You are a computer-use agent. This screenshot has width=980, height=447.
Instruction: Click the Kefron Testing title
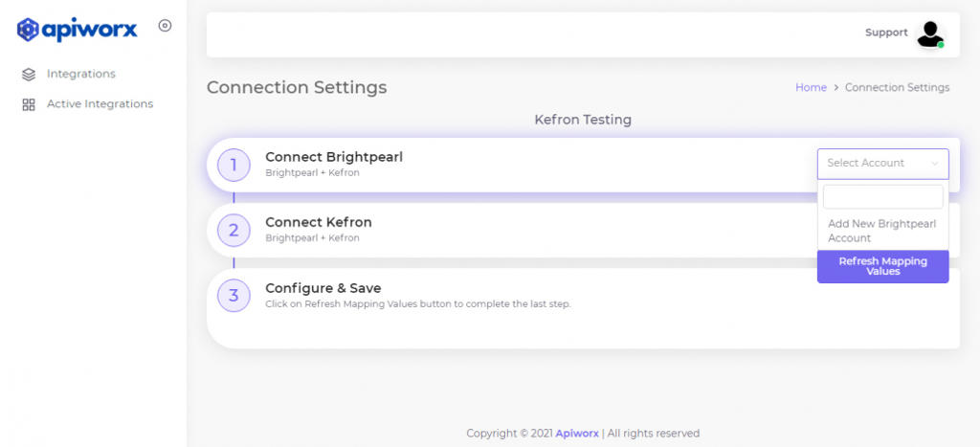coord(583,120)
